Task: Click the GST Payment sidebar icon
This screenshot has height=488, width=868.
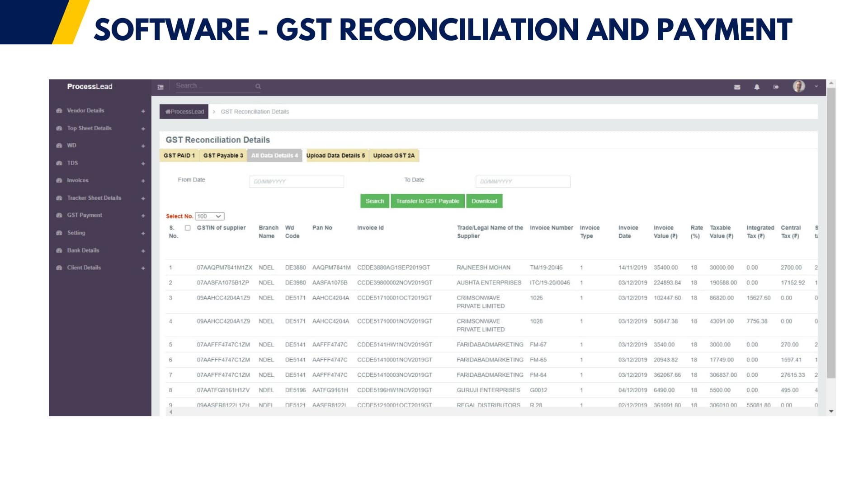Action: (x=59, y=216)
